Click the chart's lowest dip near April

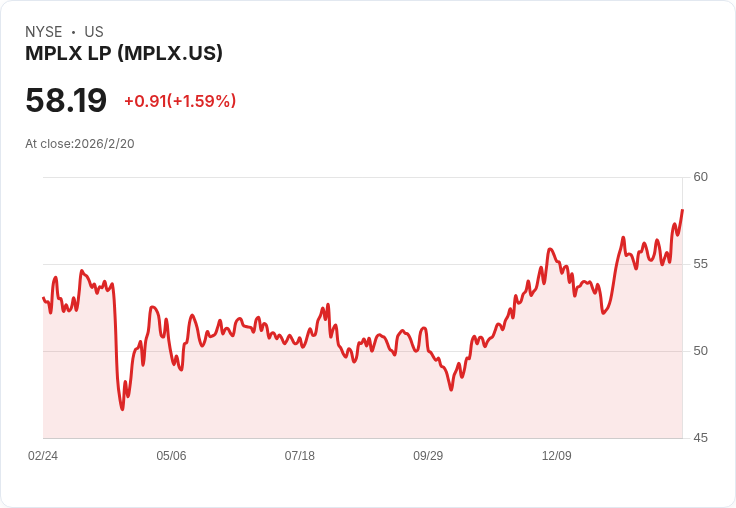123,409
